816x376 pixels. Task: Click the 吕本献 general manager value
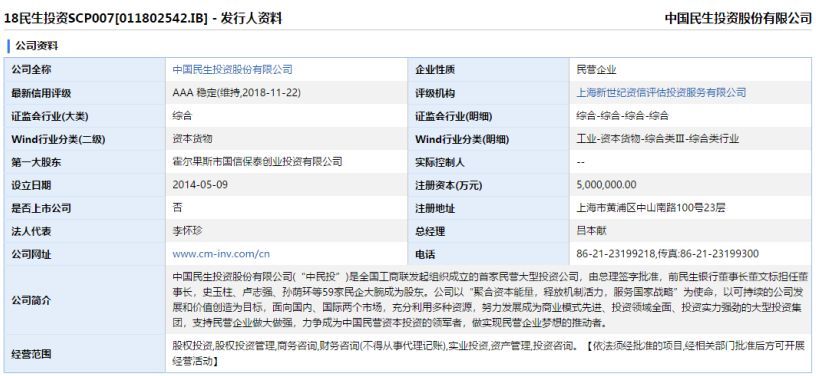(x=591, y=231)
